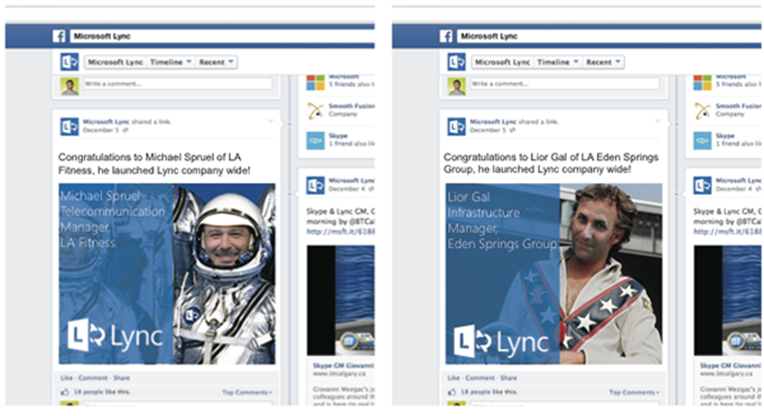Click Smooth Fusion page name, Michael Spruel screenshot
764x416 pixels.
coord(351,106)
